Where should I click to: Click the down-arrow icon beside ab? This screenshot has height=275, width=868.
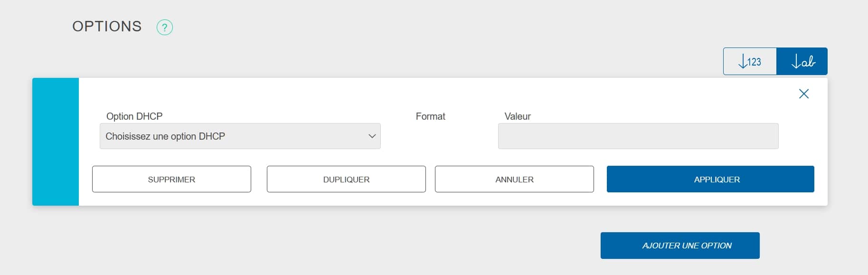pyautogui.click(x=795, y=62)
